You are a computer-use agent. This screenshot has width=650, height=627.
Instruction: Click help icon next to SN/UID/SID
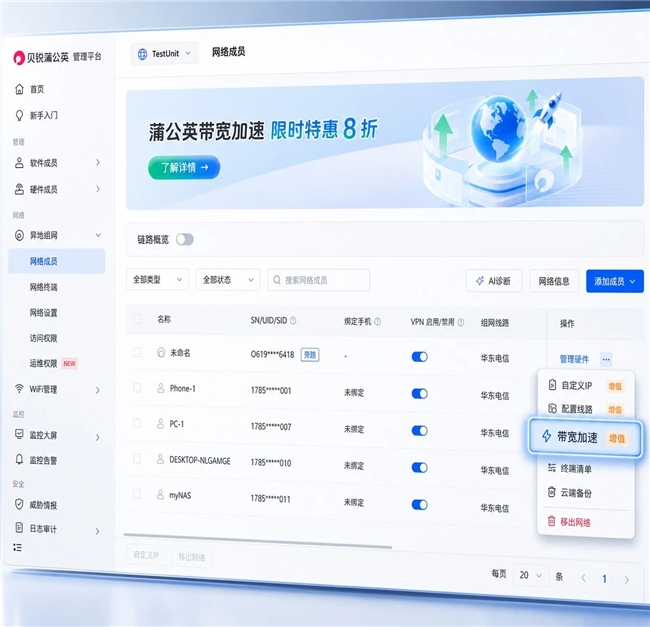tap(293, 320)
